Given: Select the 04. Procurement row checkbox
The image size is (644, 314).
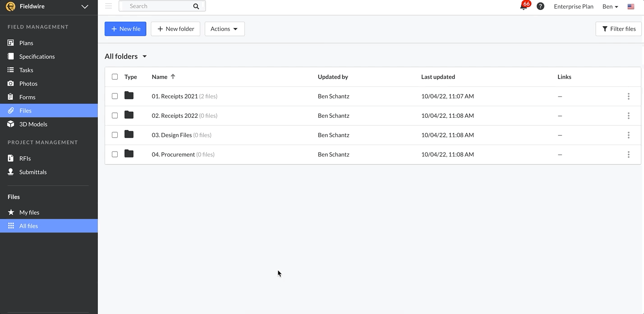Looking at the screenshot, I should tap(115, 154).
